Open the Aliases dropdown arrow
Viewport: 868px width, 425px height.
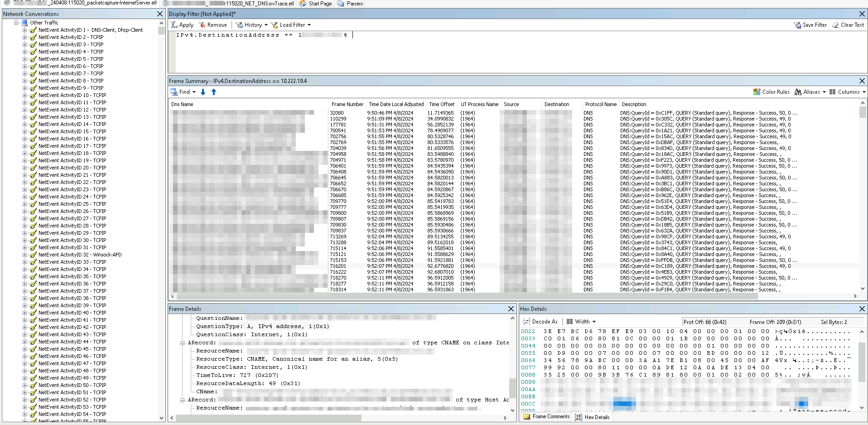point(824,92)
